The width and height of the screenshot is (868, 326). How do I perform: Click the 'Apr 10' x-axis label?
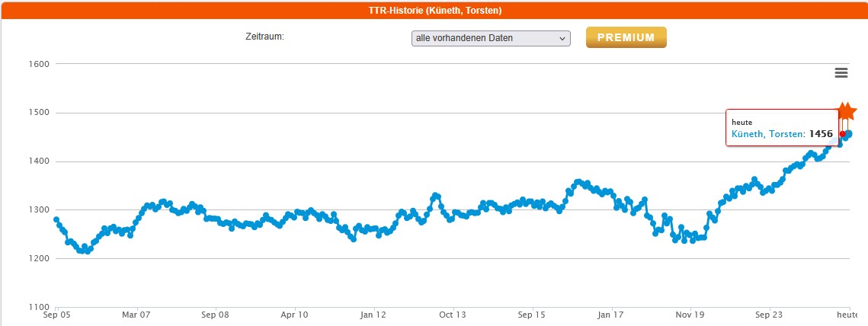click(294, 314)
